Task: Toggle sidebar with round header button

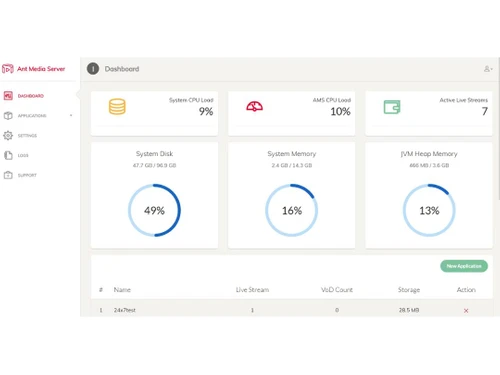Action: point(93,69)
